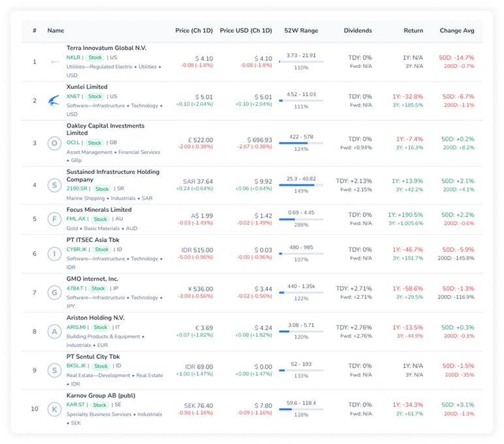Image resolution: width=504 pixels, height=444 pixels.
Task: Click the Sustained Infrastructure 'S' avatar icon
Action: (x=54, y=185)
